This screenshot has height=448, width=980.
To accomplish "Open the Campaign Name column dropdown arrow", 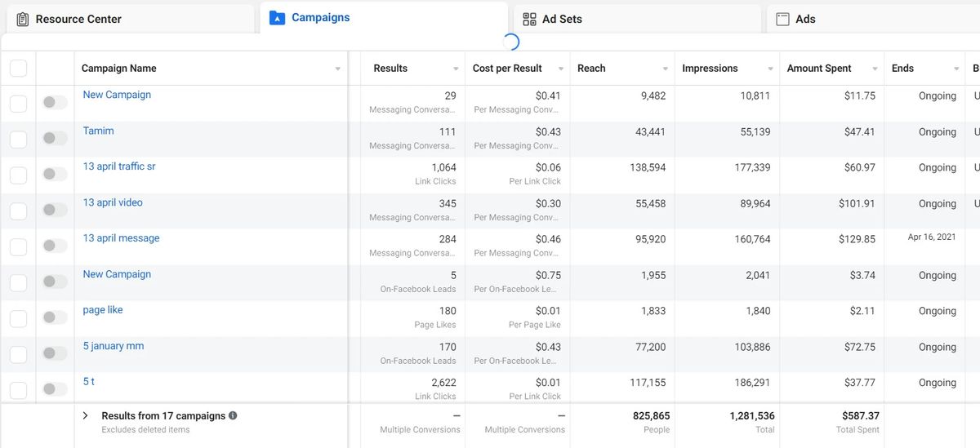I will 338,69.
